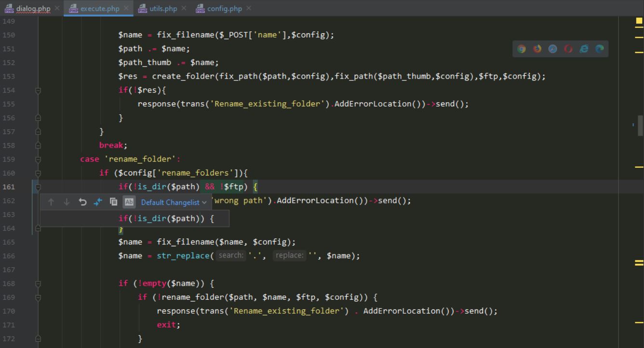644x348 pixels.
Task: Fold if (!empty($name)) at line 168
Action: (38, 283)
